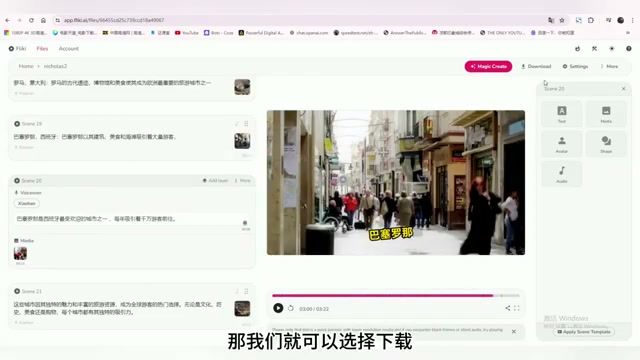Open the YouTube bookmark
Screen dimensions: 640x360
click(187, 33)
